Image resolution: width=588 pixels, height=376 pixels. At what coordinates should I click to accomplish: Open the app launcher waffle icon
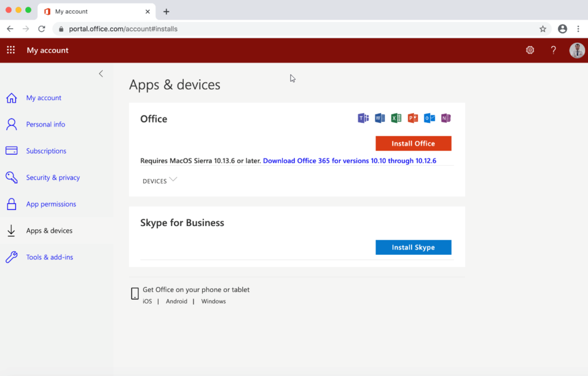(11, 50)
